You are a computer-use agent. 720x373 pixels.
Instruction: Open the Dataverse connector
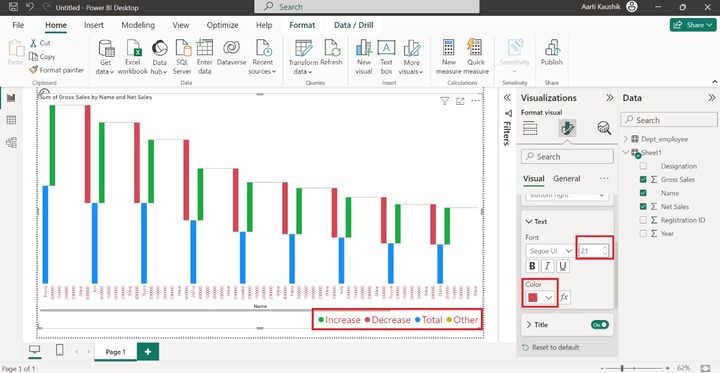(231, 53)
